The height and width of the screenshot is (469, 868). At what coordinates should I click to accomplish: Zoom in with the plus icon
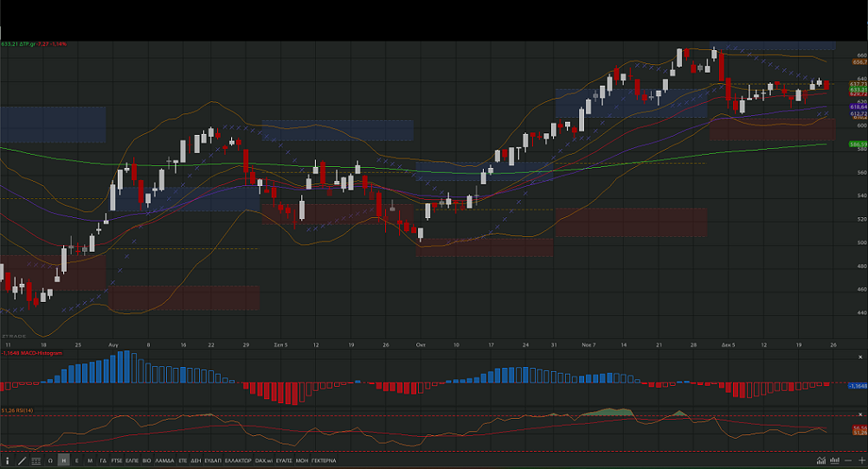click(x=861, y=460)
